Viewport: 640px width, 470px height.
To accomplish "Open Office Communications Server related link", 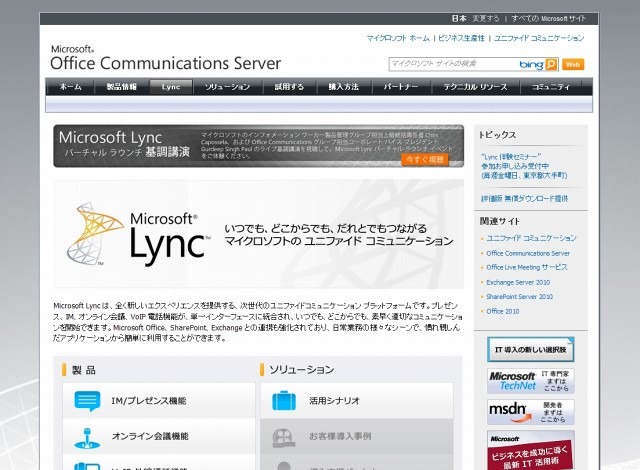I will (528, 253).
